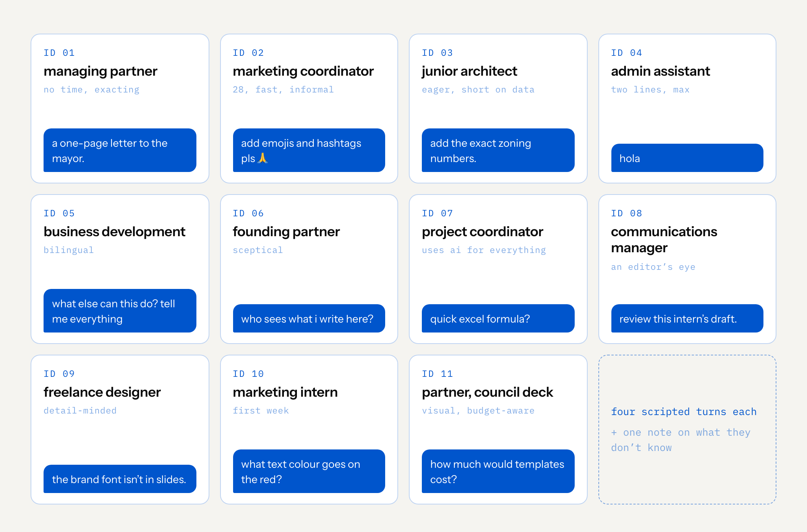Click the 'no time, exacting' note
Image resolution: width=807 pixels, height=532 pixels.
[92, 90]
